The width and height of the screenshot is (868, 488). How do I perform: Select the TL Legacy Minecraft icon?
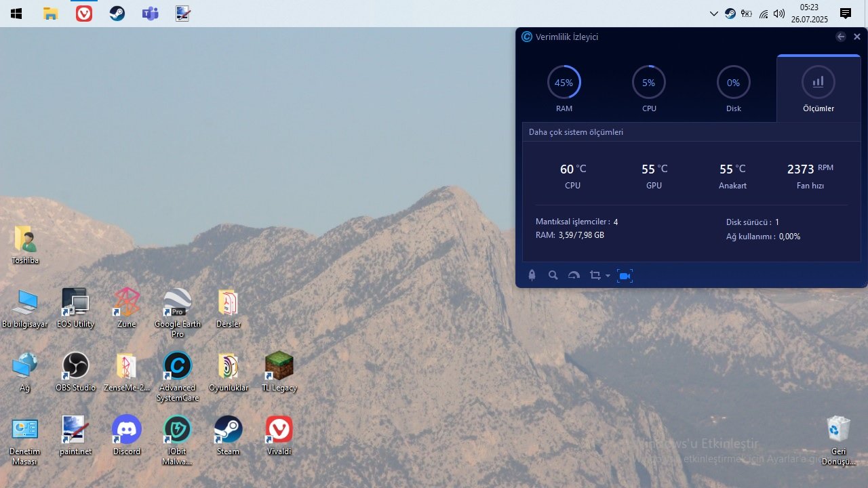click(x=279, y=371)
